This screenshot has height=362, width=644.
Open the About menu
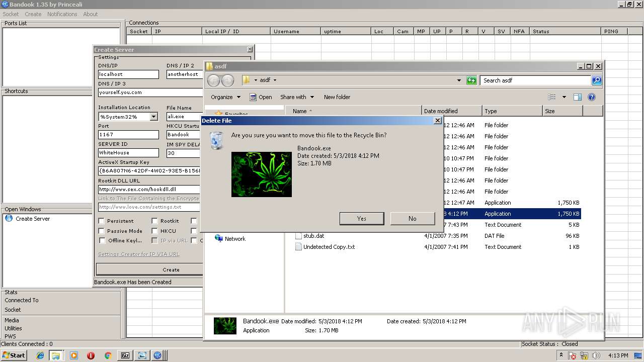pos(91,14)
